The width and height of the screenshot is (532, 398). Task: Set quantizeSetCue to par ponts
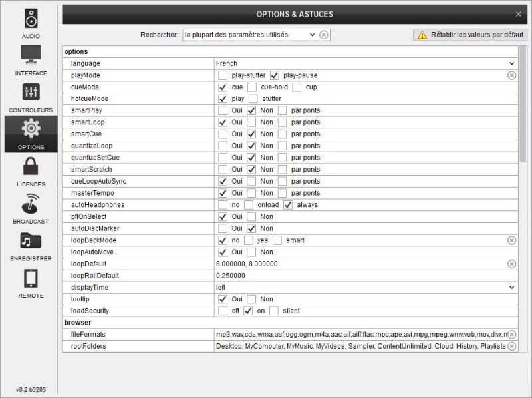[x=282, y=158]
